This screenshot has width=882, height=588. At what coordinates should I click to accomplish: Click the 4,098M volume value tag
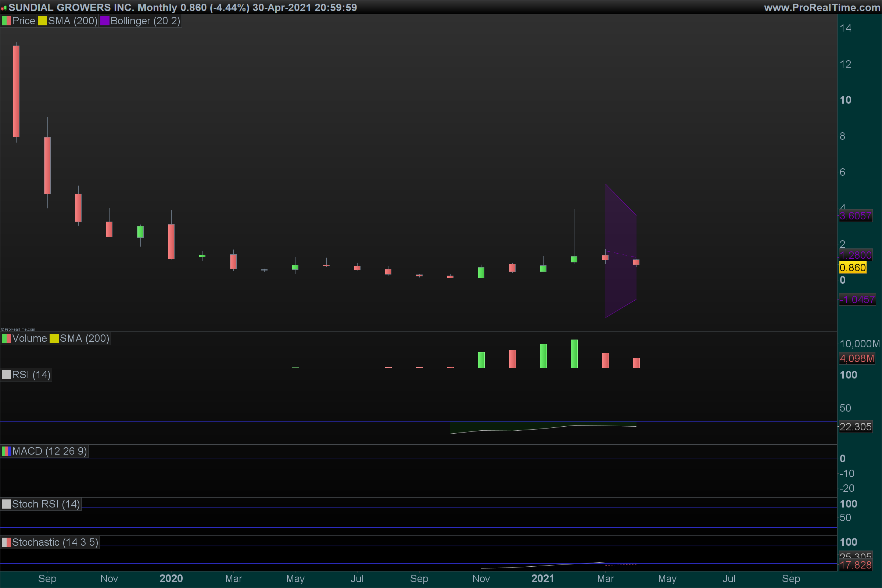857,359
